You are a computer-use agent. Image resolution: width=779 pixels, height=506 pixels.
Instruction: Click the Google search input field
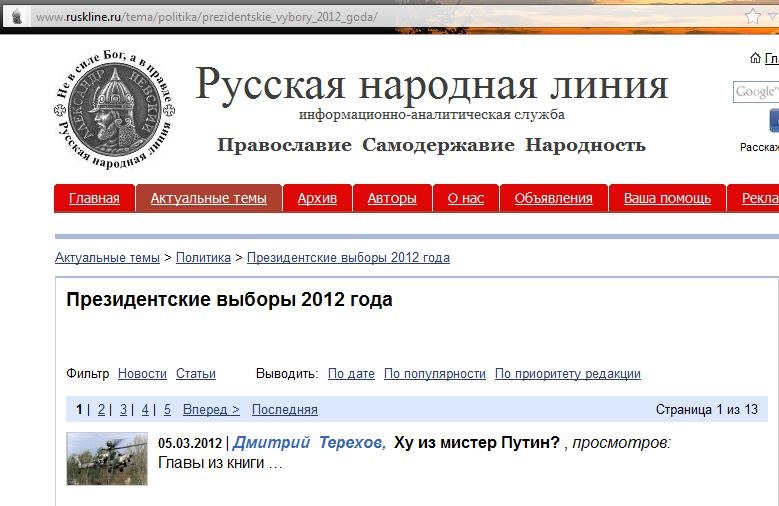755,92
